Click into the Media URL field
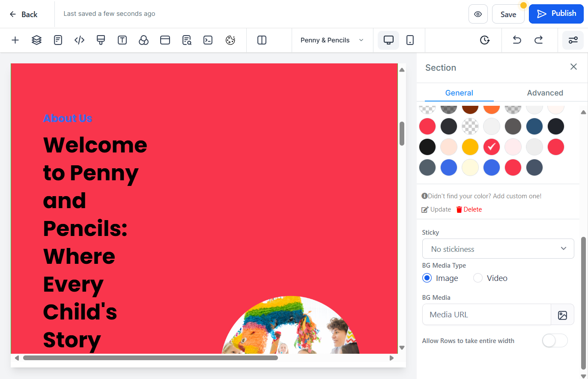Image resolution: width=588 pixels, height=379 pixels. coord(487,315)
